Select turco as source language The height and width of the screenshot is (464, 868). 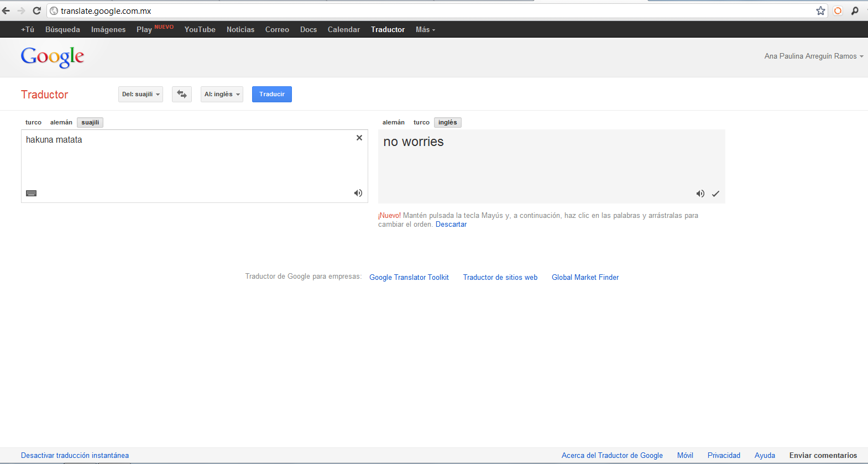(x=33, y=123)
